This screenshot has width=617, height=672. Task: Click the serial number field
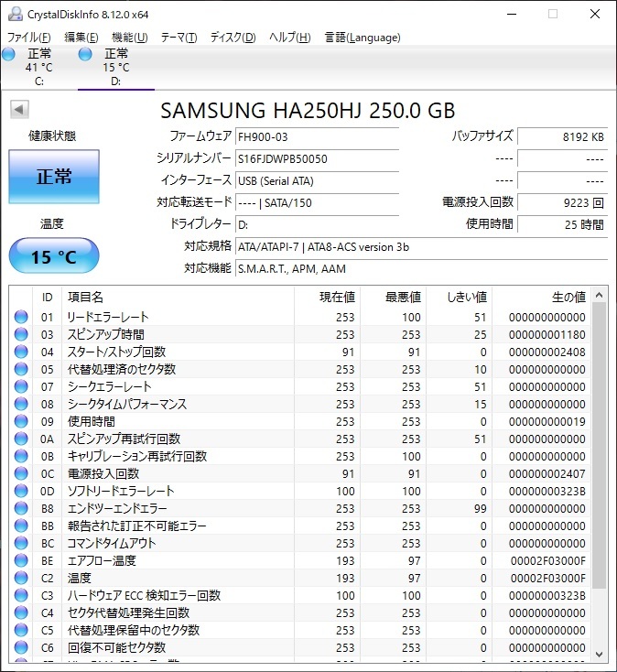[317, 158]
